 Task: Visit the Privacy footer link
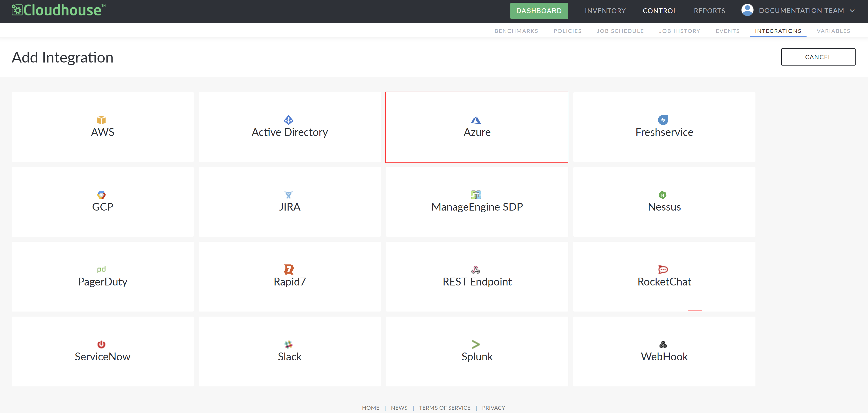click(493, 408)
